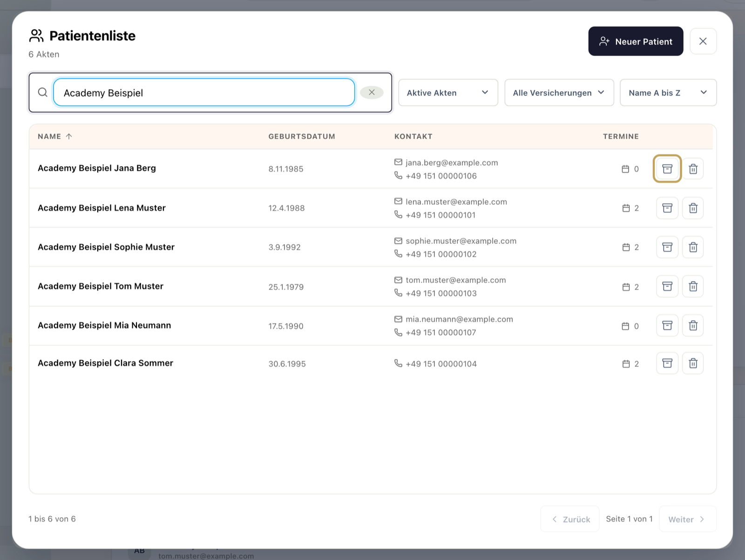Open the Alle Versicherungen dropdown
This screenshot has height=560, width=745.
pyautogui.click(x=559, y=93)
